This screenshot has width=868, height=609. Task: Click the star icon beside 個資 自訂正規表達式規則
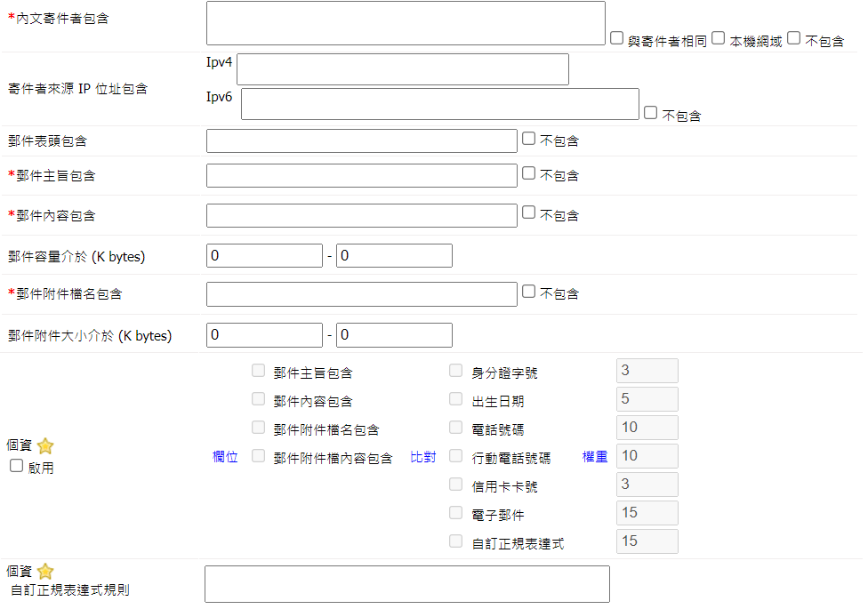pyautogui.click(x=45, y=572)
